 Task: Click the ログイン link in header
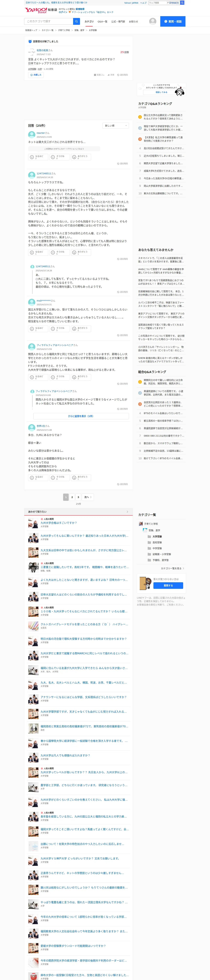click(x=63, y=12)
